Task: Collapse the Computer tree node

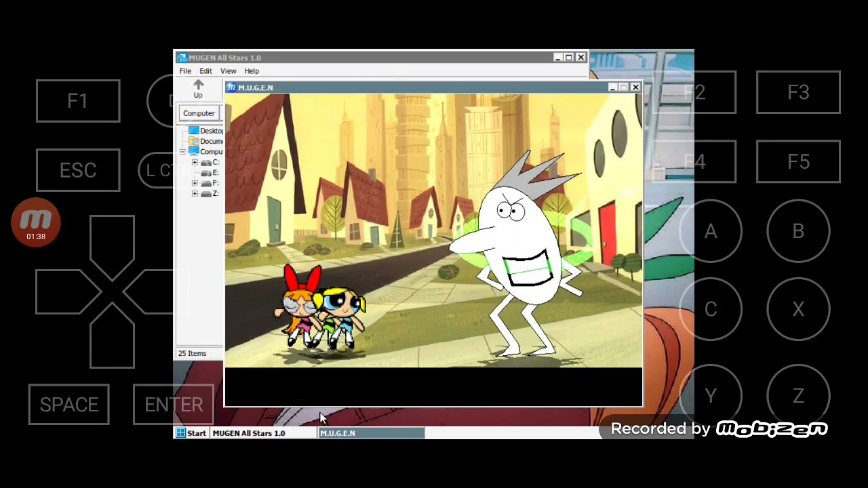Action: (x=182, y=152)
